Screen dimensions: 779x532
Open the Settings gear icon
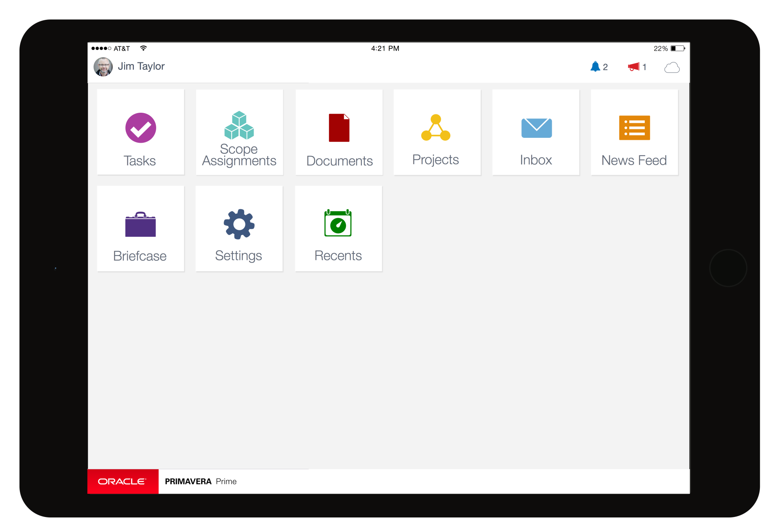tap(239, 224)
